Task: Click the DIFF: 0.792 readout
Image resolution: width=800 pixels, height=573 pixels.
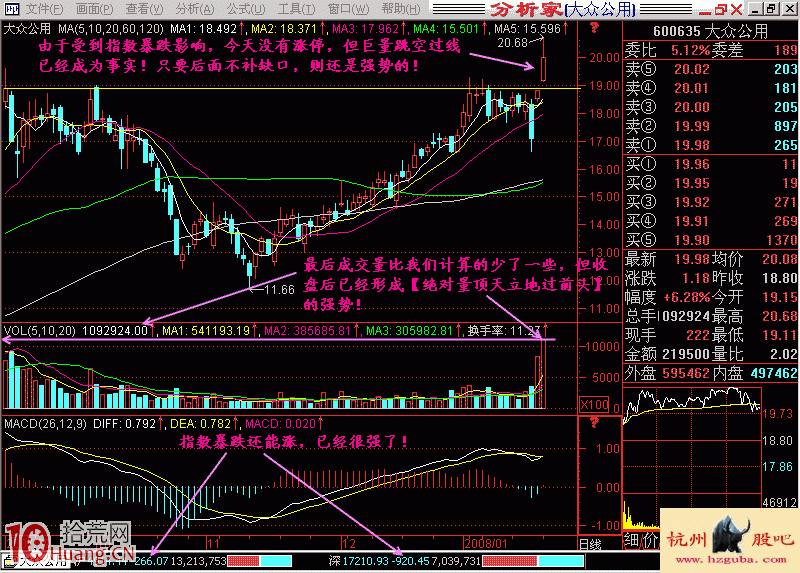Action: pos(128,423)
